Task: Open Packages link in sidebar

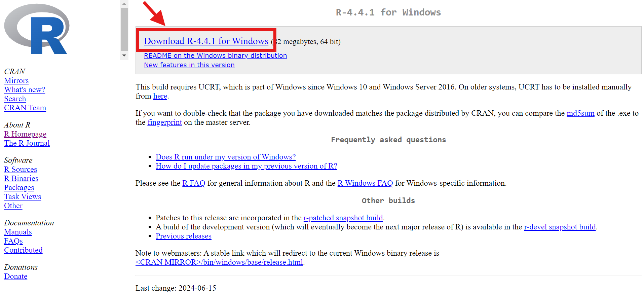Action: click(19, 188)
